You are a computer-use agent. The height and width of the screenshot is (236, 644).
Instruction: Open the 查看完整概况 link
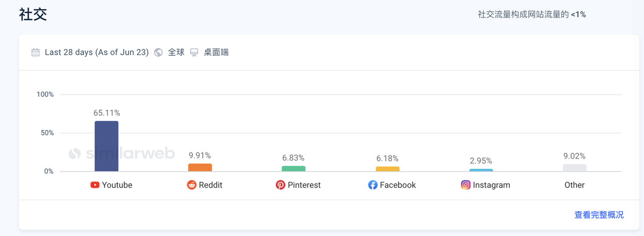tap(599, 215)
